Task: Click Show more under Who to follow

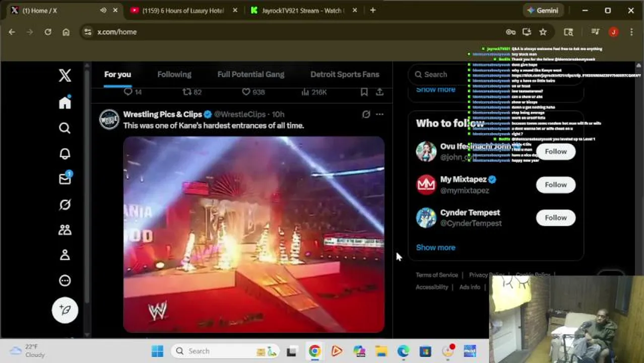Action: click(x=435, y=248)
